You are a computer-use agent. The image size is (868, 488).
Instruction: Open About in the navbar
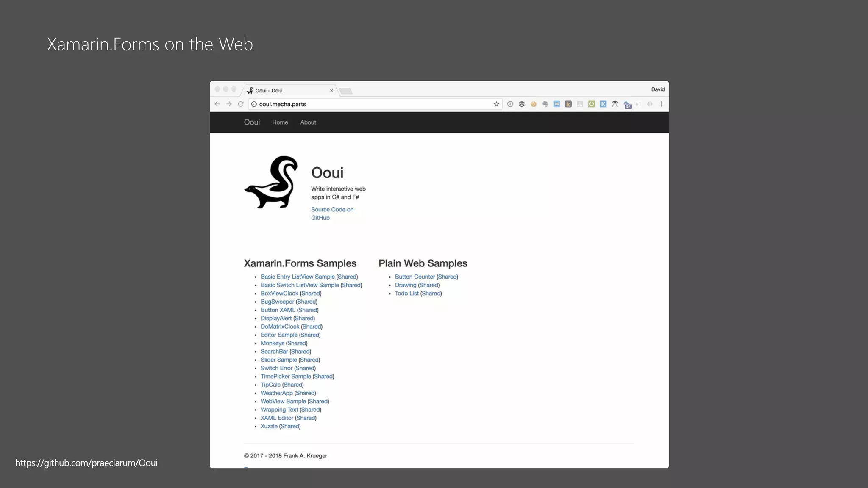(x=308, y=122)
